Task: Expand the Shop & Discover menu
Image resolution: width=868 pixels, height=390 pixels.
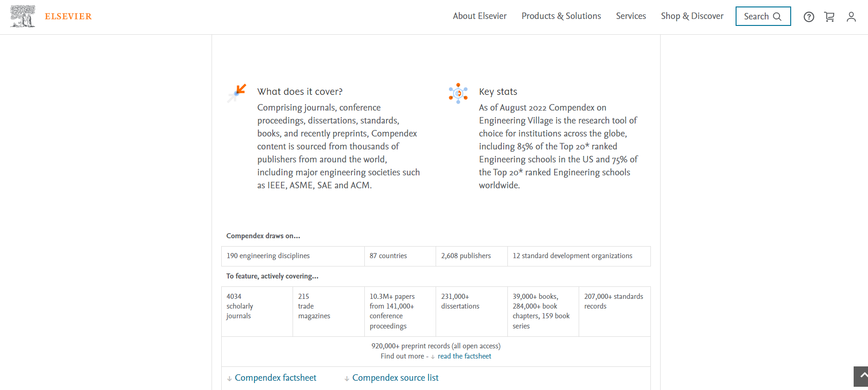Action: click(x=692, y=16)
